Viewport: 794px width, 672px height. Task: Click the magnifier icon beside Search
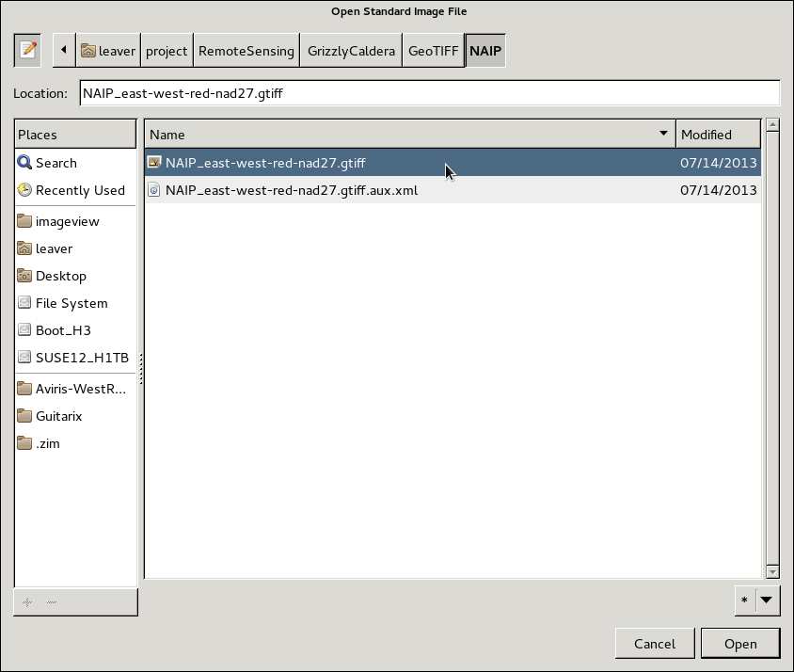24,162
